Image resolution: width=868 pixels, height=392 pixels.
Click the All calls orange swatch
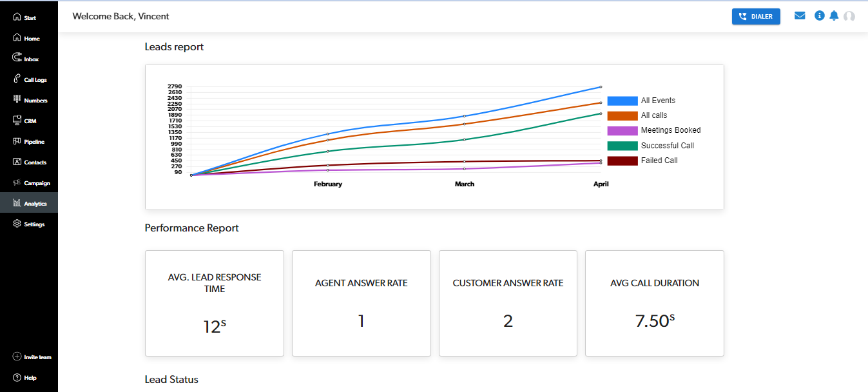[622, 115]
